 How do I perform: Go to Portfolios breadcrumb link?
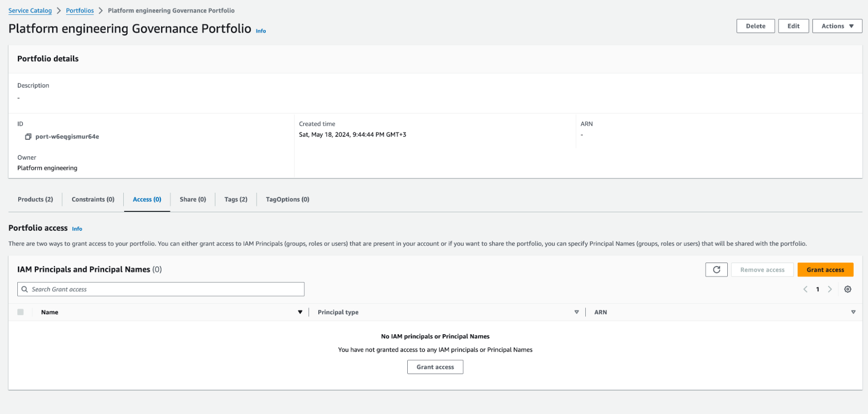(80, 10)
